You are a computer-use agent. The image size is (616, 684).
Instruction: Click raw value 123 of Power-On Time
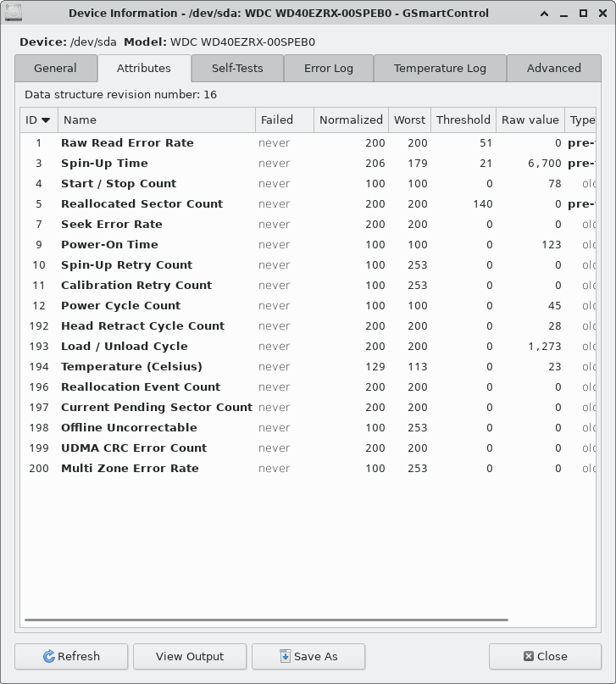(x=552, y=245)
